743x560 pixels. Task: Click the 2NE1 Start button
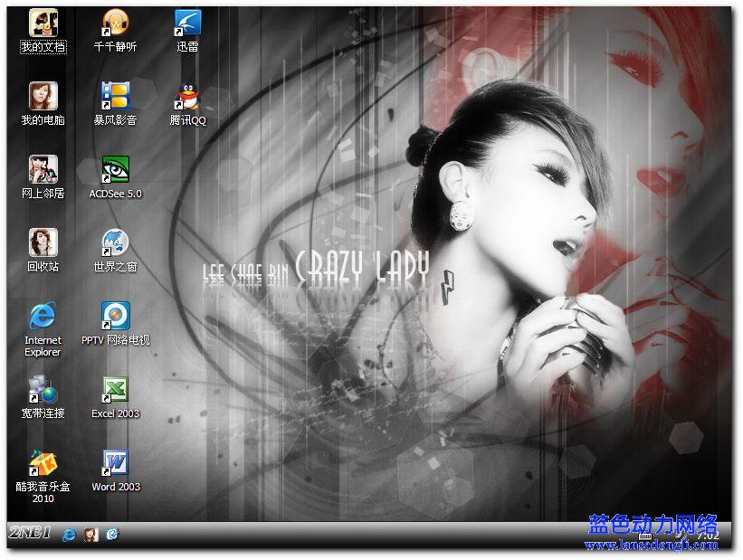pyautogui.click(x=28, y=533)
